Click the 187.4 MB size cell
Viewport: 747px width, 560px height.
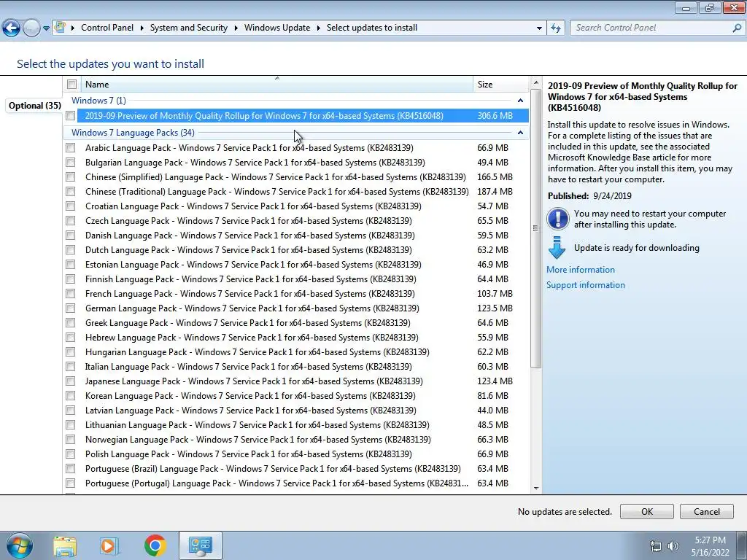point(495,192)
